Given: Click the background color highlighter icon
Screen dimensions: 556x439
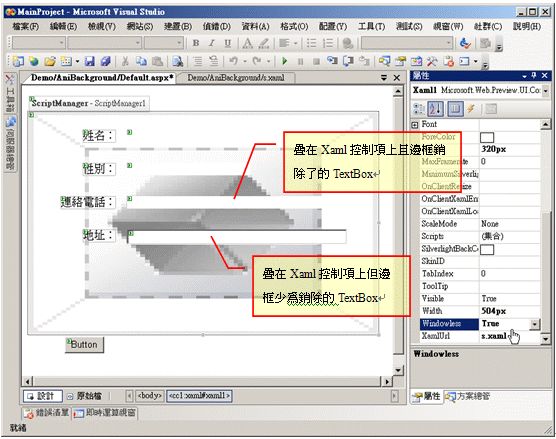Looking at the screenshot, I should pos(263,43).
